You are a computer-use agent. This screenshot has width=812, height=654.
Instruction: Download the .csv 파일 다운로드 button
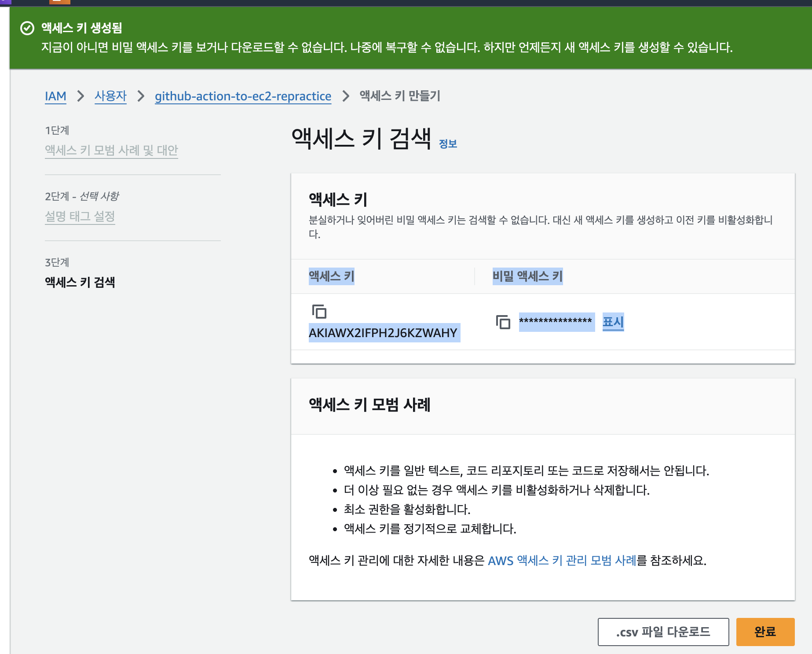point(663,632)
